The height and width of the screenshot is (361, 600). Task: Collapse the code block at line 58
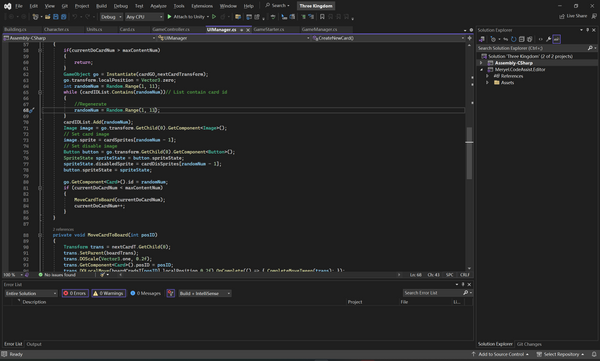tap(40, 50)
